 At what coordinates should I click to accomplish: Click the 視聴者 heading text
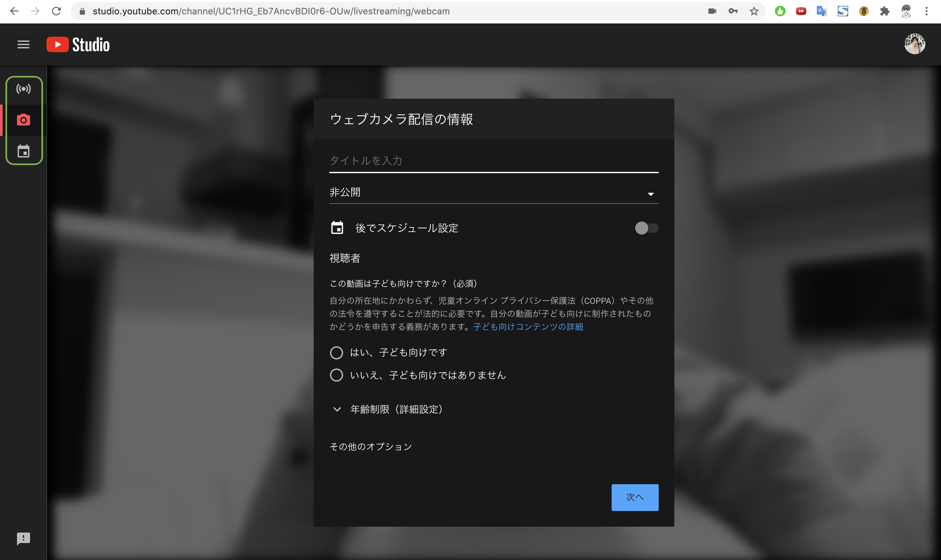point(345,258)
